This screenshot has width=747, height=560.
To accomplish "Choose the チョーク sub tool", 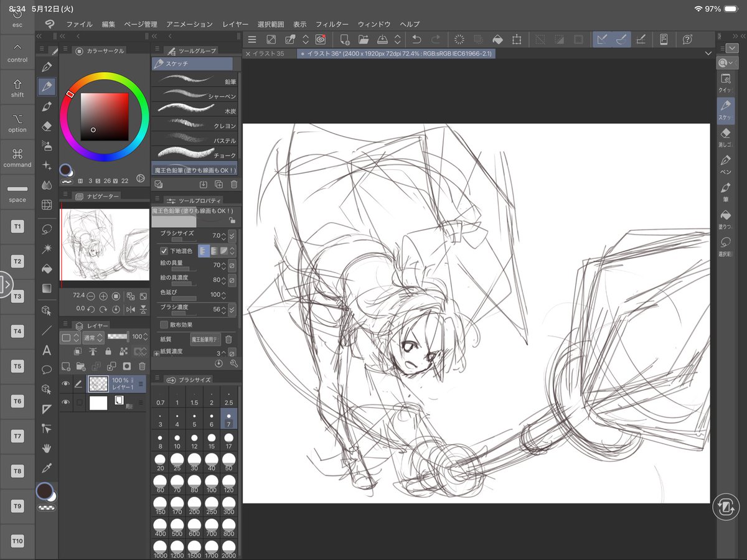I will 195,154.
